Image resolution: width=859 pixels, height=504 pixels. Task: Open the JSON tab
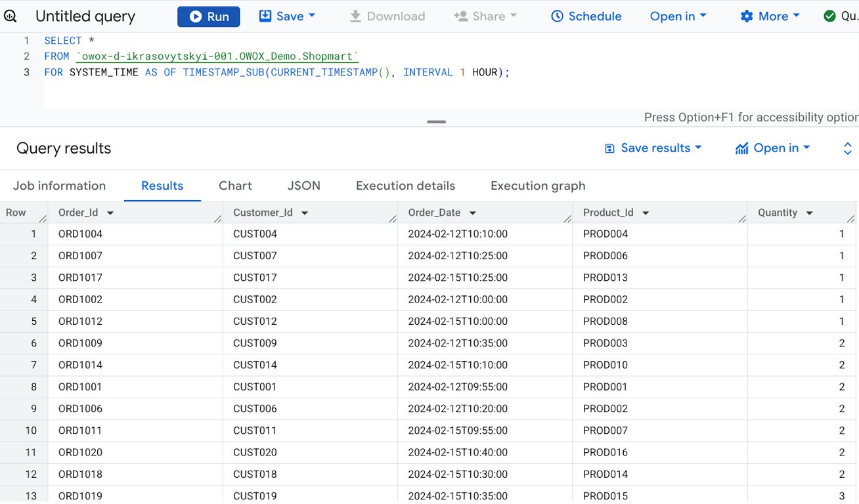point(304,186)
